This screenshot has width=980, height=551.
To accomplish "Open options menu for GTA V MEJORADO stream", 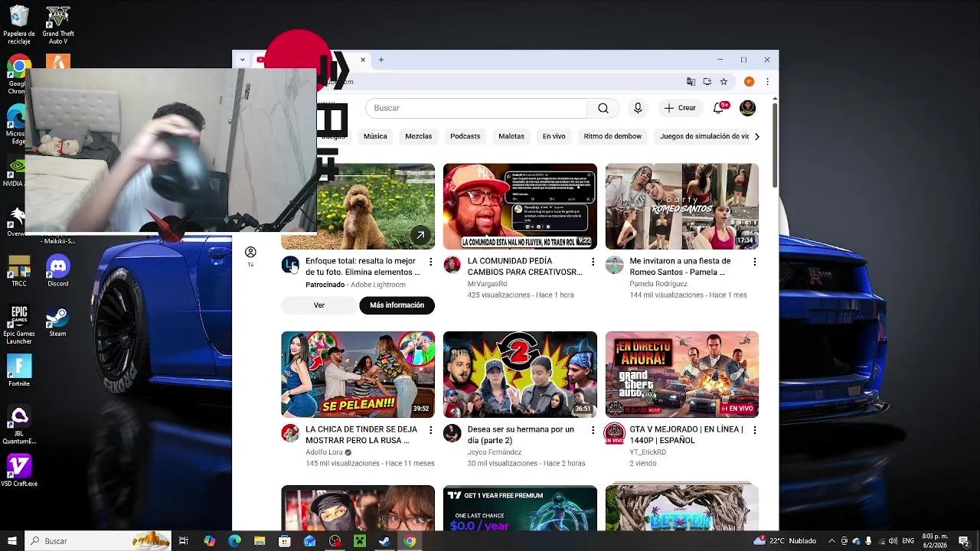I will [x=754, y=430].
